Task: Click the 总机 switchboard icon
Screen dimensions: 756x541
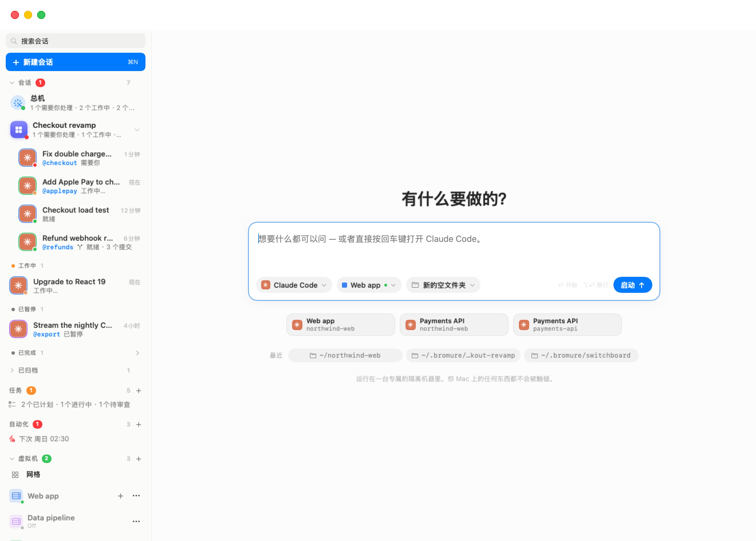Action: click(x=18, y=103)
